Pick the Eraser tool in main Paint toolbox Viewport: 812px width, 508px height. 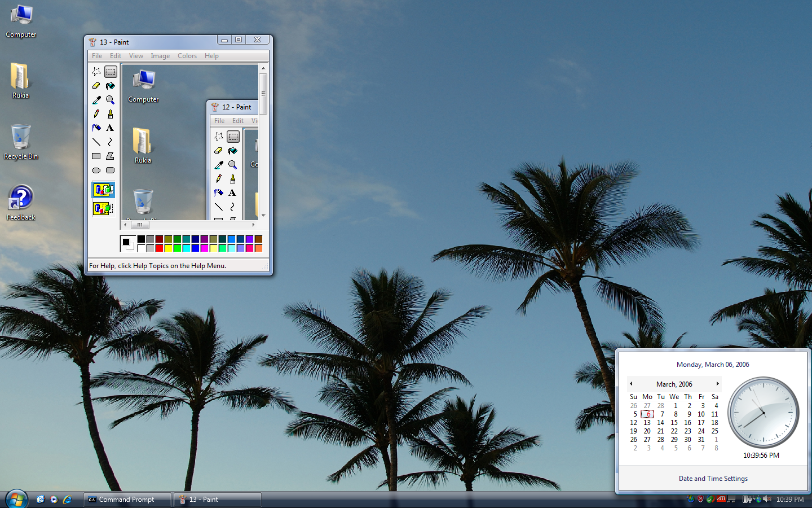click(96, 86)
